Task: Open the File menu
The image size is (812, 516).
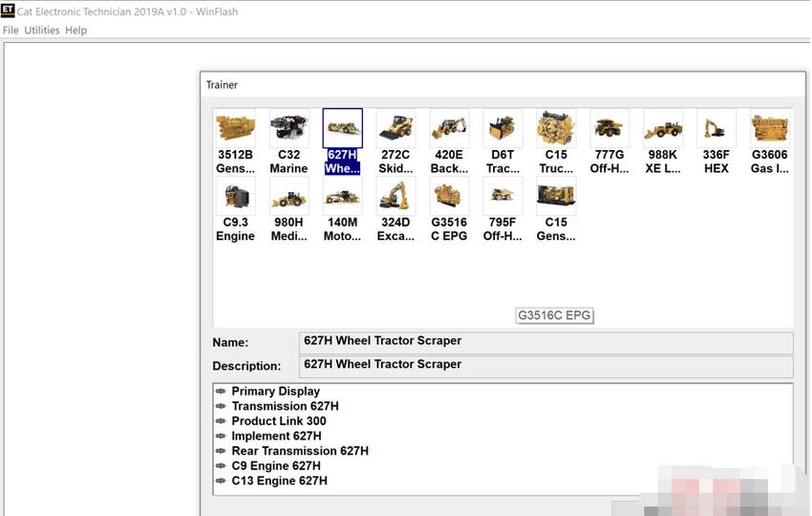Action: pos(11,30)
